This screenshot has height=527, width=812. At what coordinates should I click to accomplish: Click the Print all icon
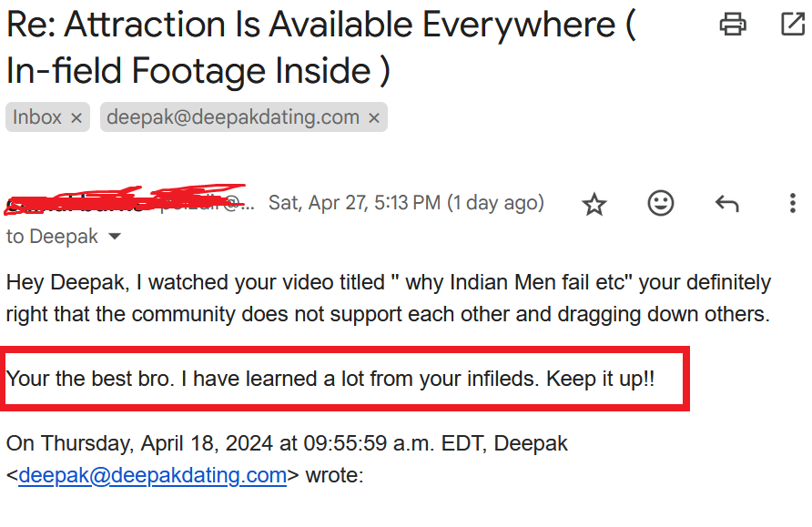(x=732, y=25)
